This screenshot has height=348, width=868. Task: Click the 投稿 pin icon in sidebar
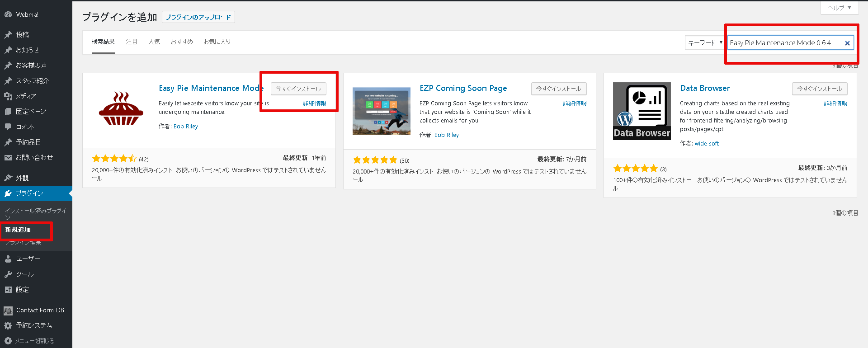[x=8, y=35]
